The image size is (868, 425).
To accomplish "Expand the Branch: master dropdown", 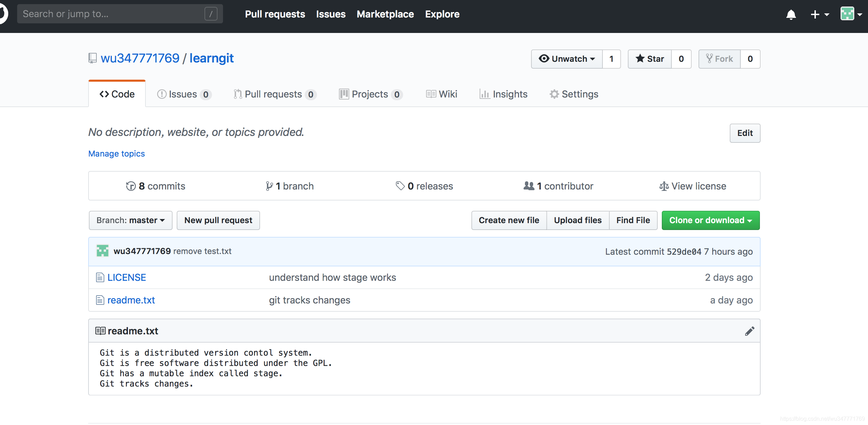I will pos(130,220).
